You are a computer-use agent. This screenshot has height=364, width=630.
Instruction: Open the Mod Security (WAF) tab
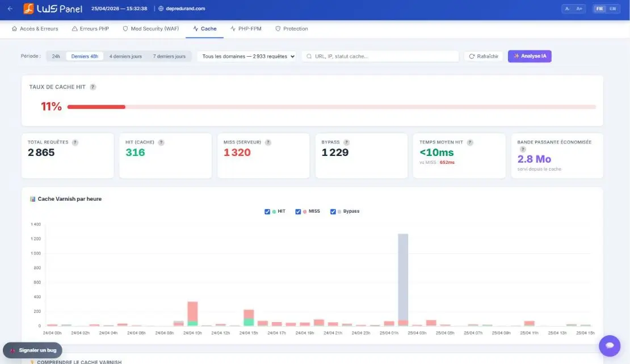pos(150,29)
